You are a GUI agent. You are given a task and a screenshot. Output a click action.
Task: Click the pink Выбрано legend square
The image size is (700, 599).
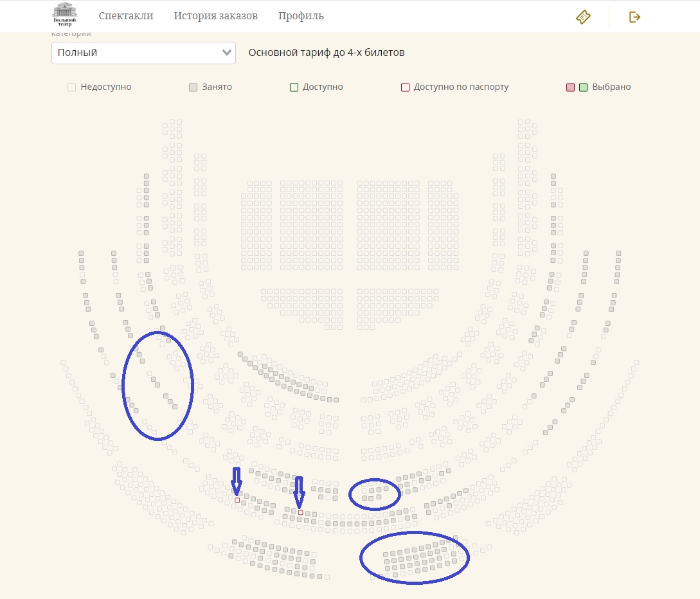click(570, 87)
